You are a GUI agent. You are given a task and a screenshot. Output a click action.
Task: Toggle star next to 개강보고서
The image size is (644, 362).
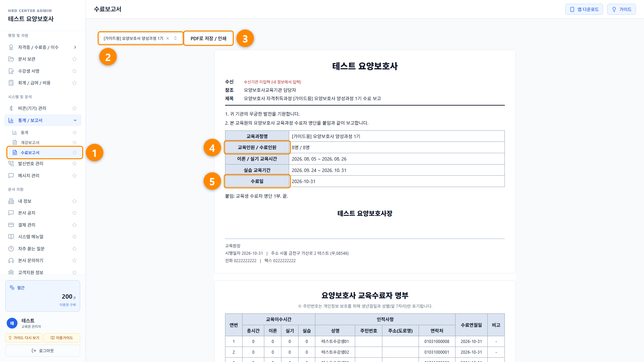(74, 142)
